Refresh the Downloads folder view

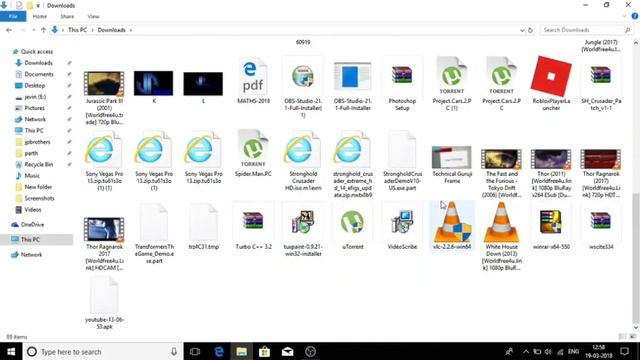[530, 30]
